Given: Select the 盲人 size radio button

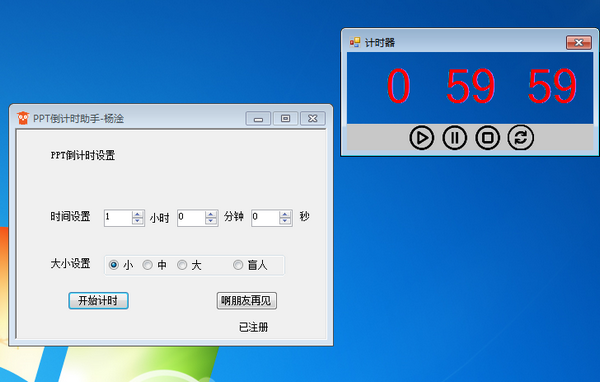Looking at the screenshot, I should [238, 265].
